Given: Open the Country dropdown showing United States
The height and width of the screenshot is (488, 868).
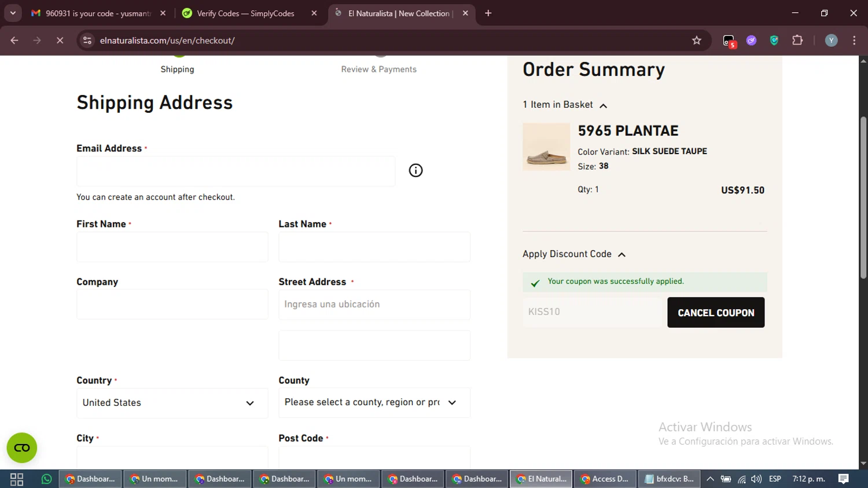Looking at the screenshot, I should click(x=172, y=403).
